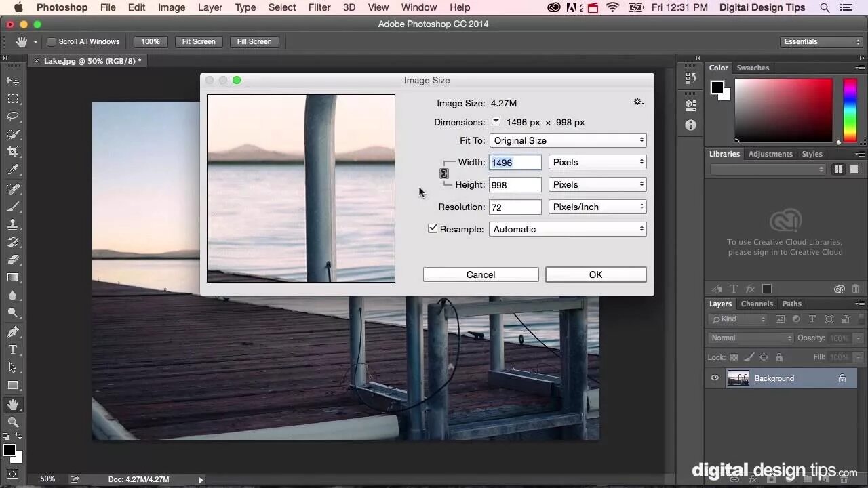Switch to the Adjustments tab
This screenshot has height=488, width=868.
click(x=770, y=154)
